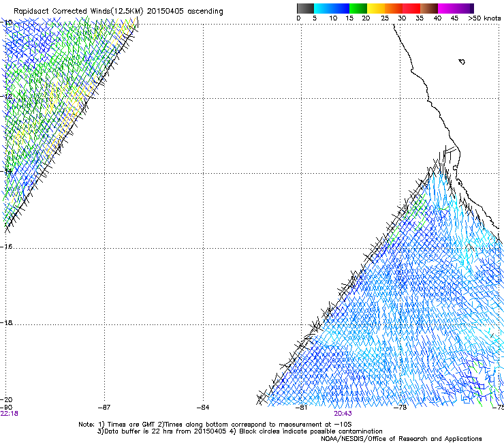The width and height of the screenshot is (504, 443).
Task: Select the green 15-20 knots legend color
Action: pos(358,8)
